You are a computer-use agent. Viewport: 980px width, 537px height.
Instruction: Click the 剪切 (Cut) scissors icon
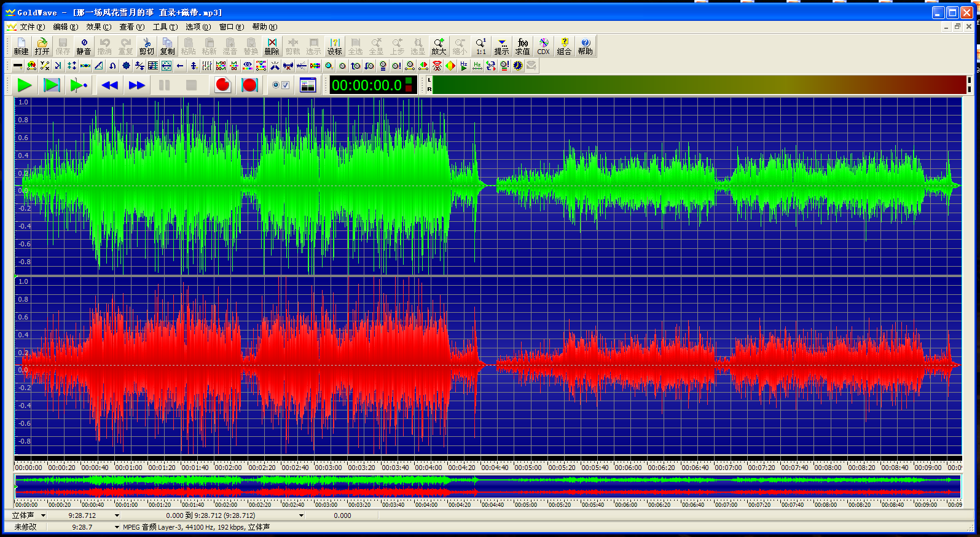click(146, 46)
